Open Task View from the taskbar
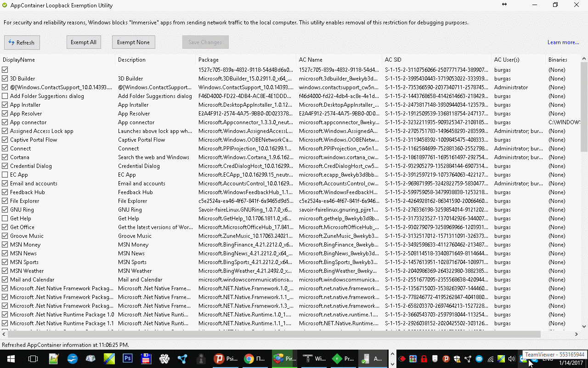This screenshot has height=368, width=588. click(x=33, y=359)
